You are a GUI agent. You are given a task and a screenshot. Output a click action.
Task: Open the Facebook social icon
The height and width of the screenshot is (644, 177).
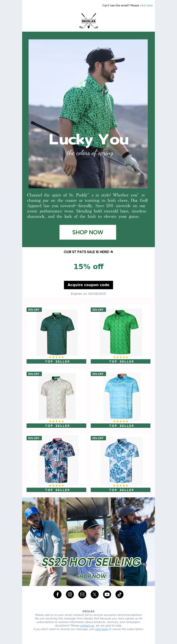[58, 594]
